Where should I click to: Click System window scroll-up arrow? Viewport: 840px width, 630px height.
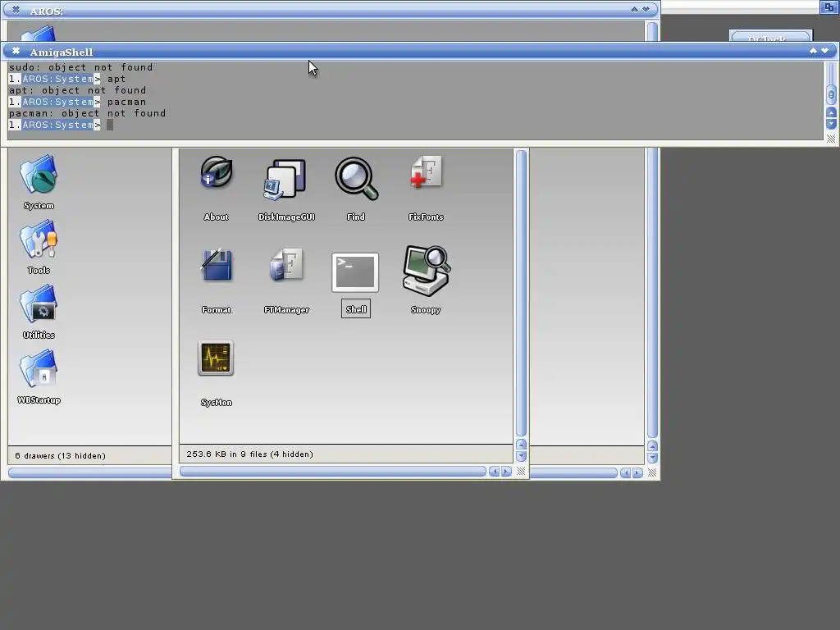[521, 444]
